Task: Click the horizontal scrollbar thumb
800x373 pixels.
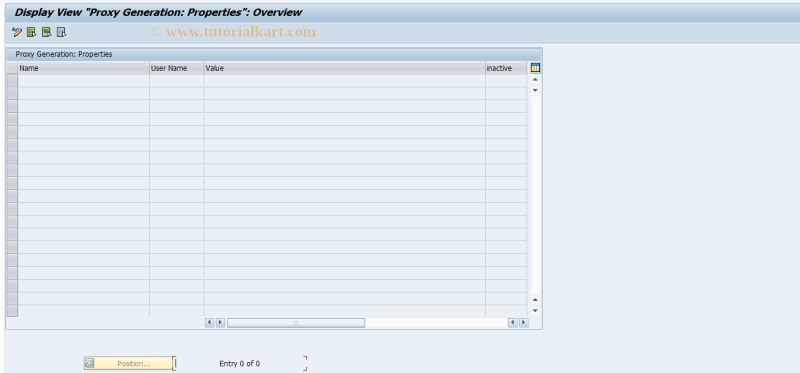Action: tap(296, 322)
